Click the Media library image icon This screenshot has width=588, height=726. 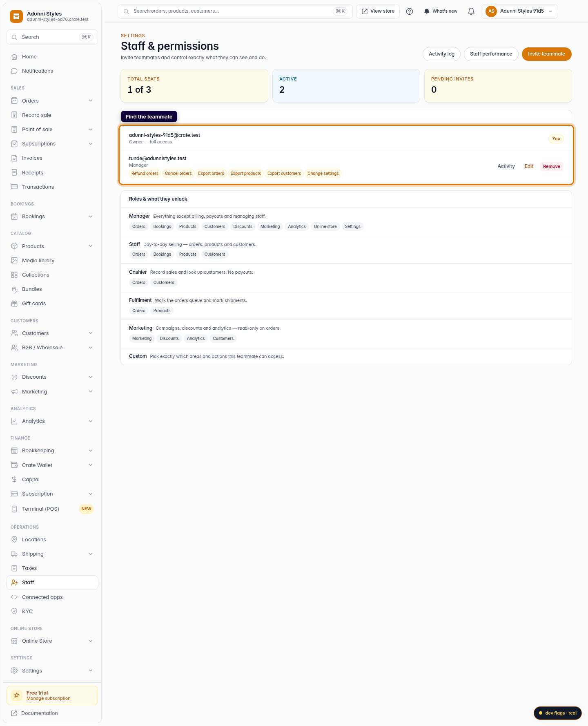(x=14, y=261)
